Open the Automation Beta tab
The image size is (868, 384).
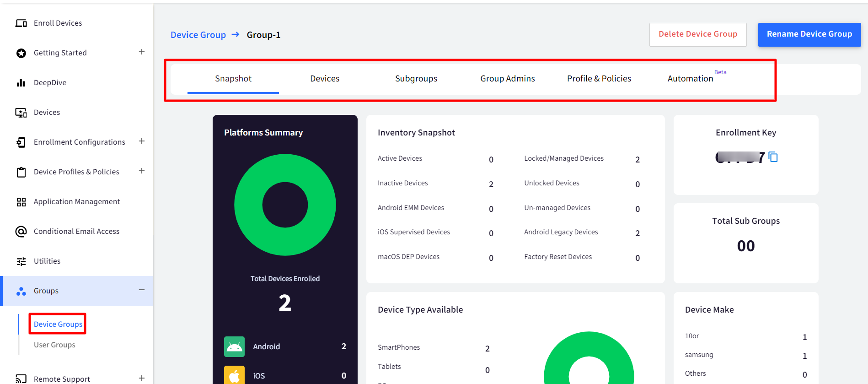click(691, 79)
